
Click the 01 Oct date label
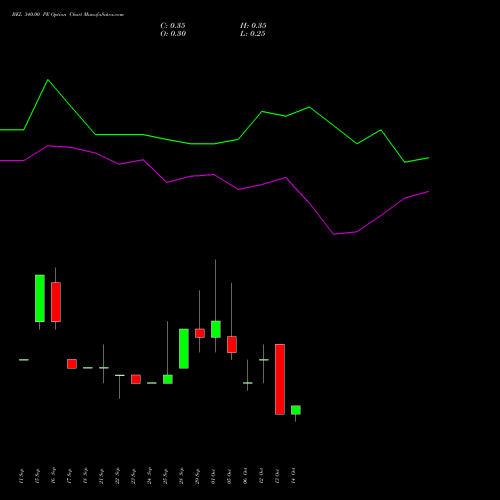click(213, 476)
